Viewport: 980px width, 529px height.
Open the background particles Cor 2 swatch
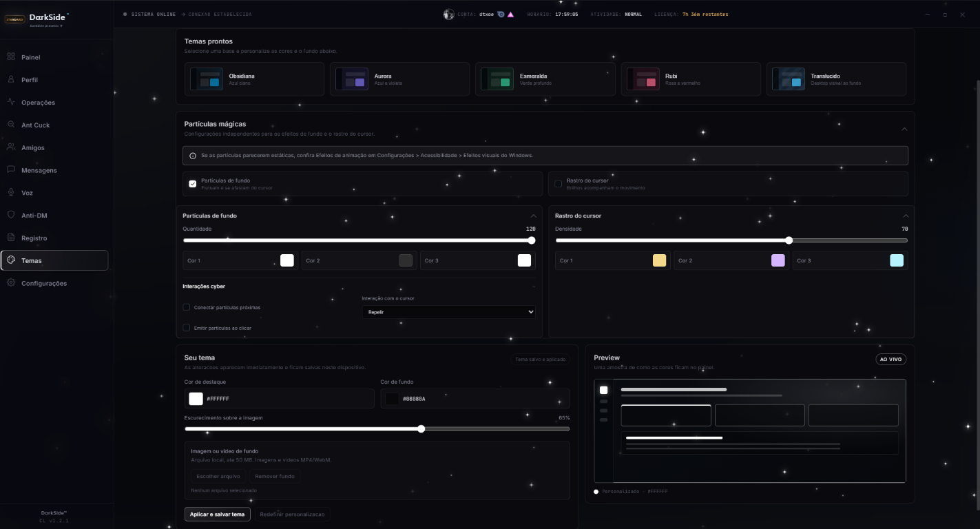click(406, 260)
